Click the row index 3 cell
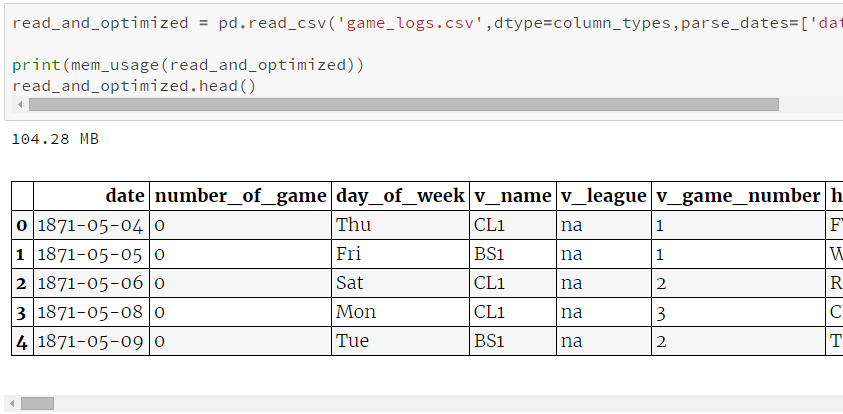This screenshot has width=843, height=414. [x=22, y=312]
